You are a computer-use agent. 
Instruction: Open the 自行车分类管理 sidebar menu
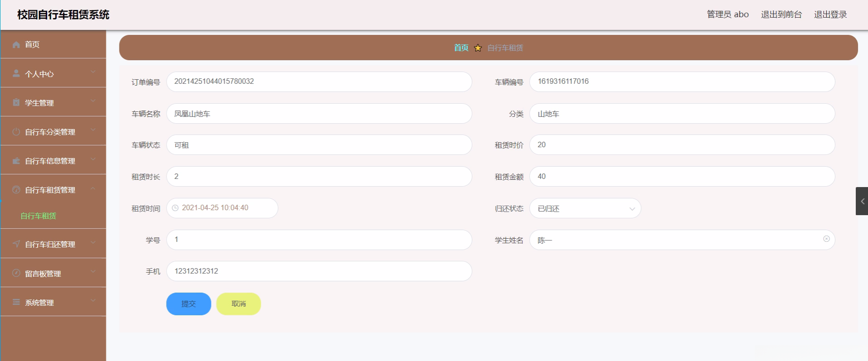coord(53,131)
